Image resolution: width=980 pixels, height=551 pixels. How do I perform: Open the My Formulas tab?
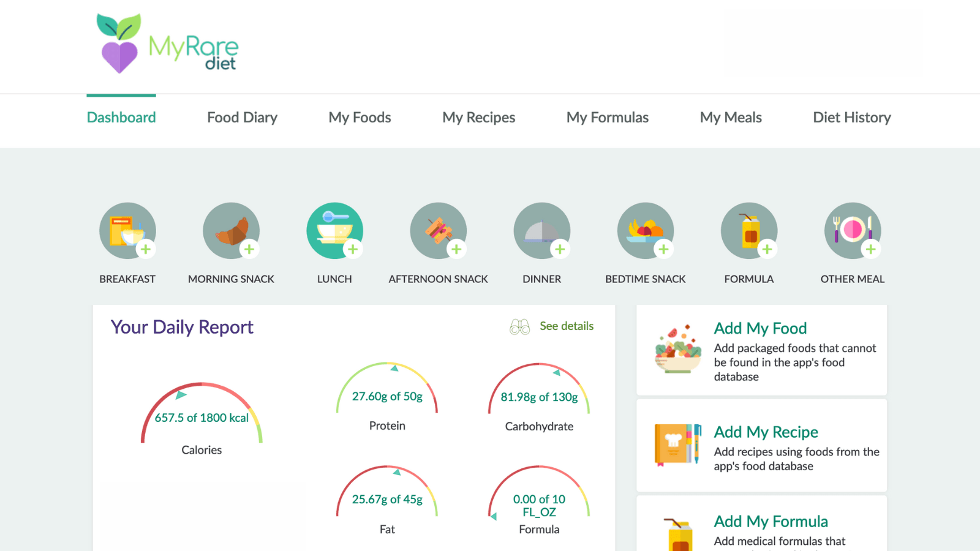point(607,118)
